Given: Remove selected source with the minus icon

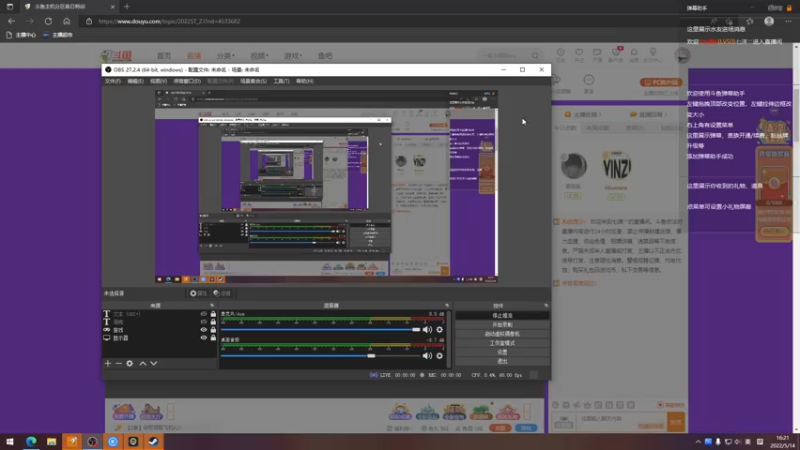Looking at the screenshot, I should point(118,363).
